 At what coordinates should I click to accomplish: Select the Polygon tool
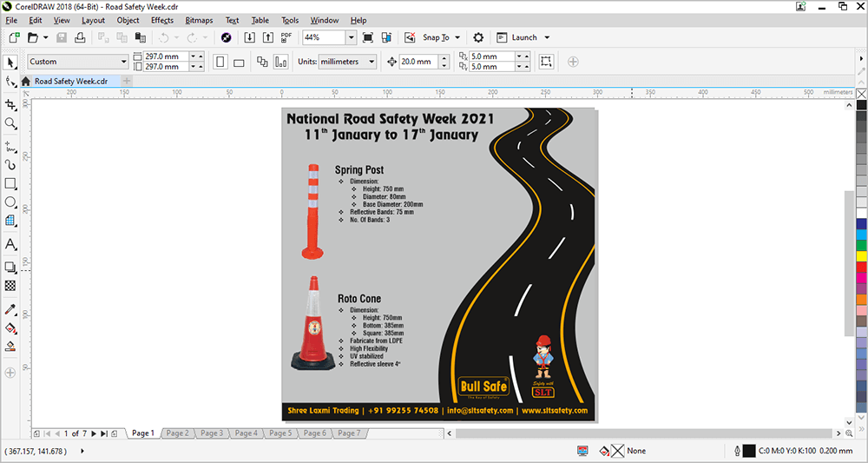[x=10, y=221]
